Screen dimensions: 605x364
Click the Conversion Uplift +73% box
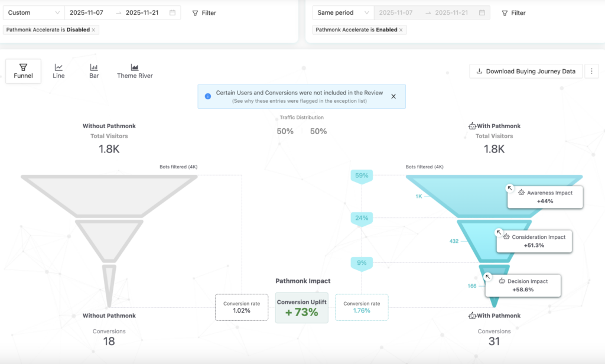coord(302,307)
